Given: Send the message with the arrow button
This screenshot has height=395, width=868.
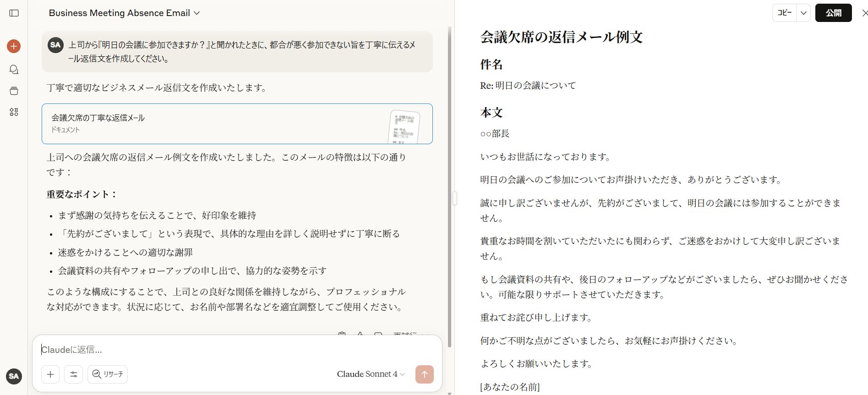Looking at the screenshot, I should click(x=425, y=374).
